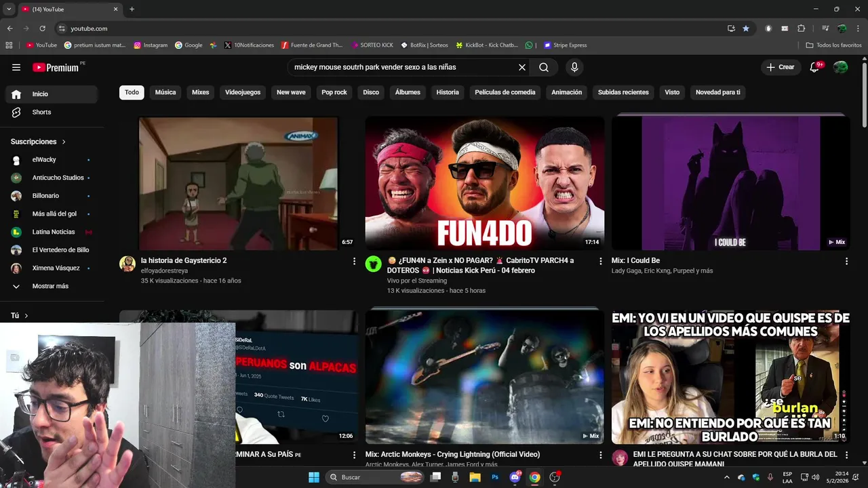Viewport: 868px width, 488px height.
Task: Open the Arctic Monkeys Crying Lightning thumbnail
Action: 484,377
